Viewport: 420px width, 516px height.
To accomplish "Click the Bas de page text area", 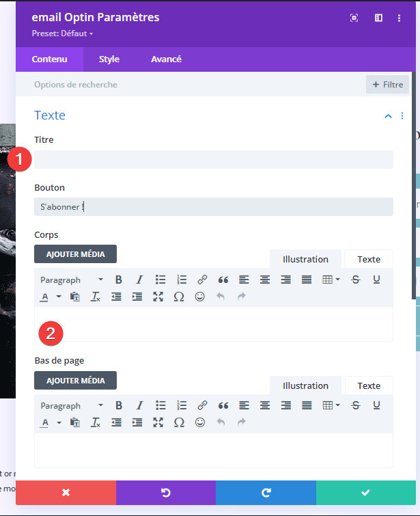I will pyautogui.click(x=214, y=450).
